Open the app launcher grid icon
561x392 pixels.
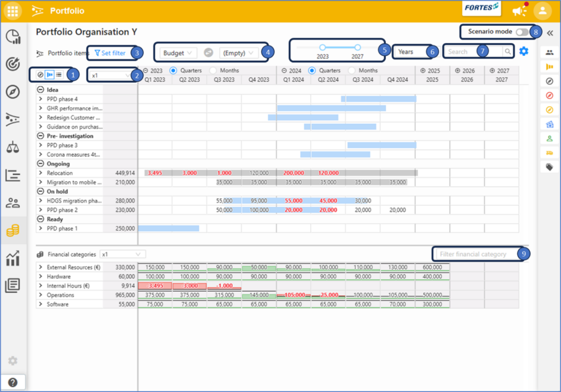tap(13, 11)
